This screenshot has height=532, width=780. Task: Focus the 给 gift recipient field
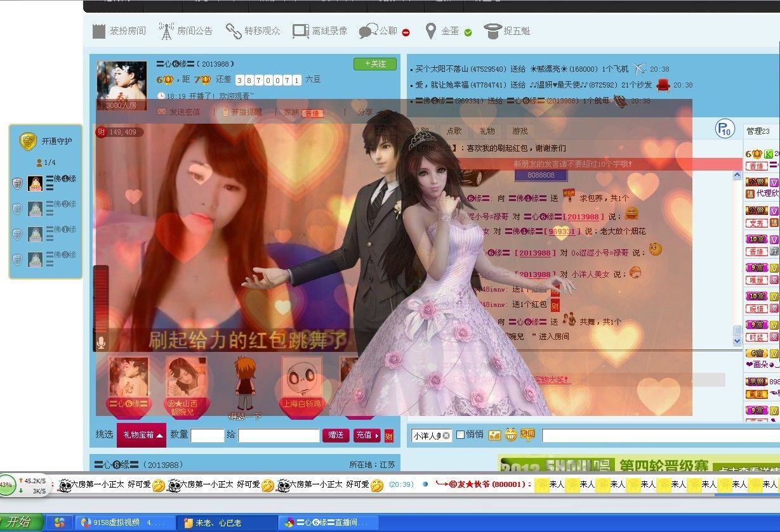click(279, 436)
